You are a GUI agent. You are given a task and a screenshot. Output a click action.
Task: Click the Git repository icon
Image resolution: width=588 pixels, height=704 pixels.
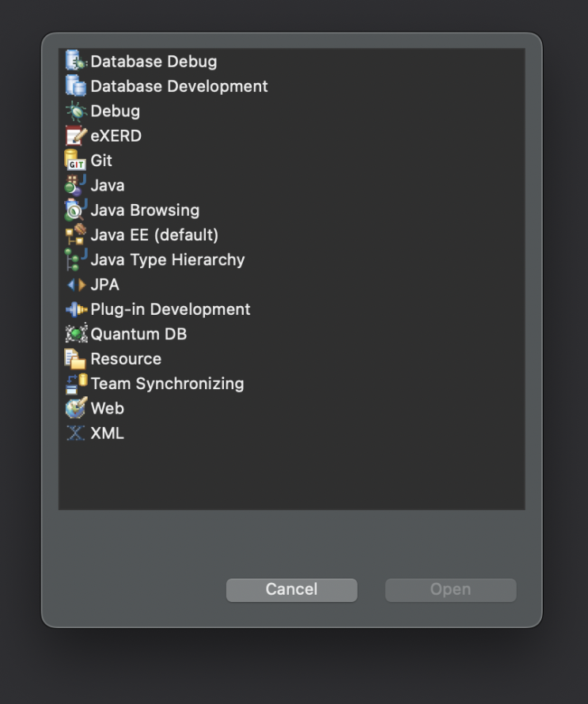point(75,160)
